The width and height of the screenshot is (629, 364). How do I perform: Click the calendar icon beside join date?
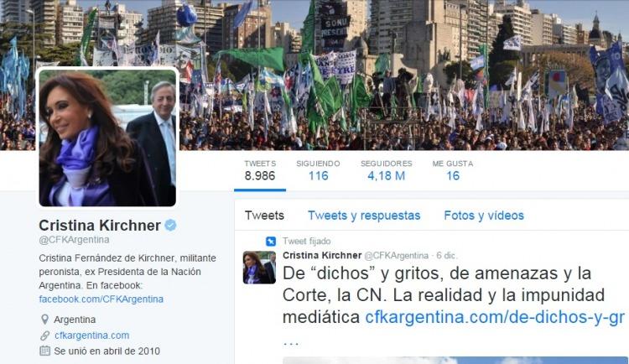[x=45, y=351]
